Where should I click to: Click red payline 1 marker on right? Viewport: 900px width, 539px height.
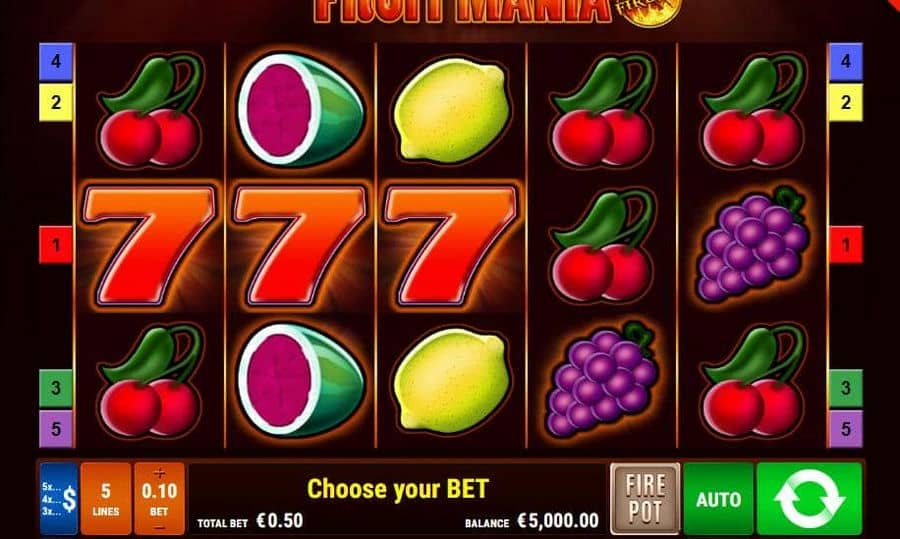pyautogui.click(x=845, y=245)
